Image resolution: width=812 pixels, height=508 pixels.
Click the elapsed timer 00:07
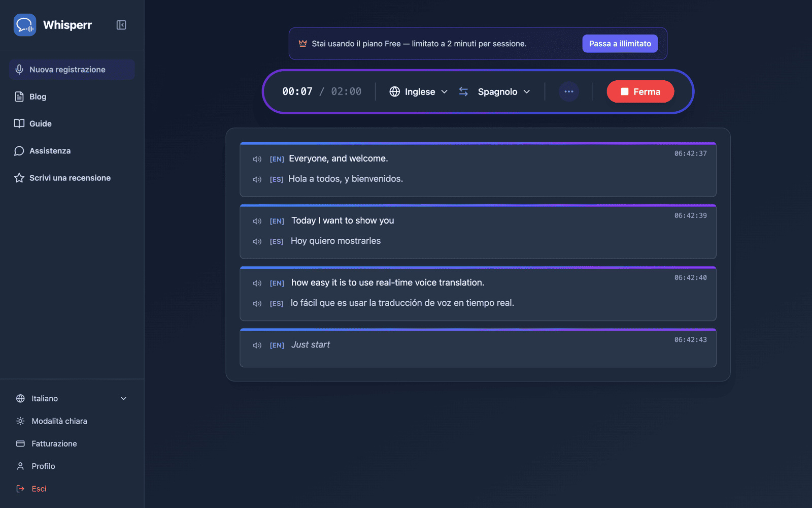coord(297,91)
